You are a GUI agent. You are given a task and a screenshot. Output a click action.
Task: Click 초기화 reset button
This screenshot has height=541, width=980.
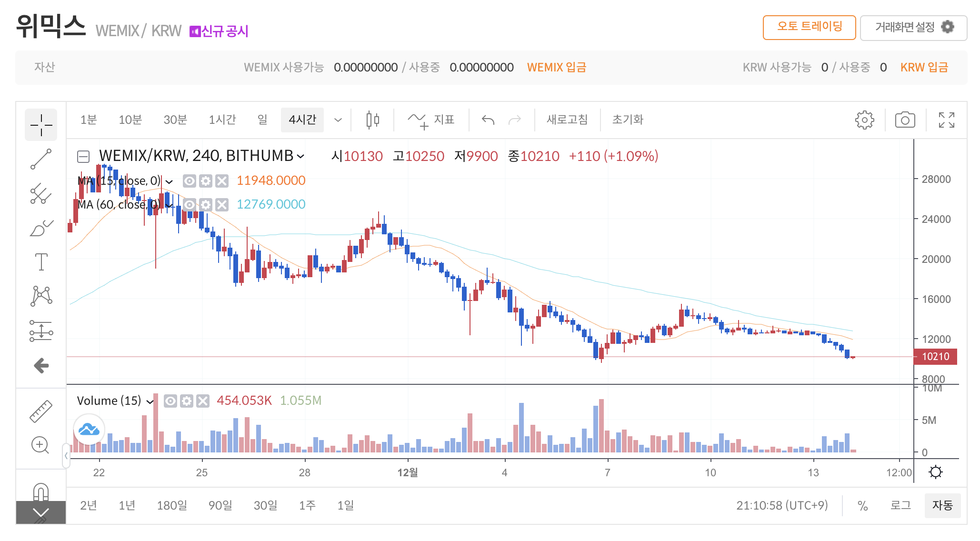pos(628,120)
